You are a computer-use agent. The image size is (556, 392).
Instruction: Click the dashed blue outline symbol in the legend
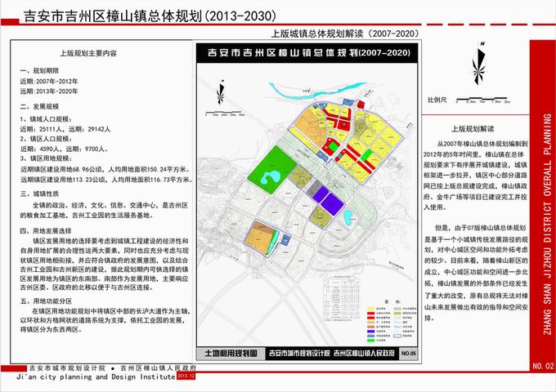tap(397, 336)
